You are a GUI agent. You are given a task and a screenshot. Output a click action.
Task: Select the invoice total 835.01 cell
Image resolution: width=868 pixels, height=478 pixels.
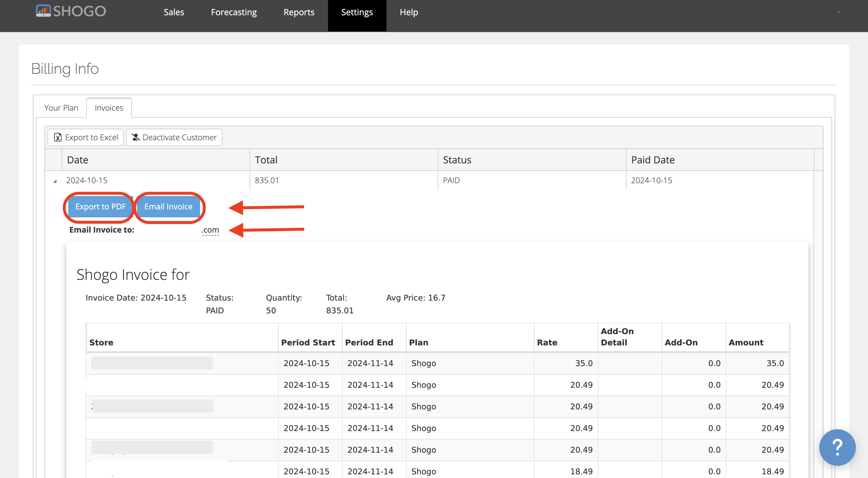coord(344,180)
